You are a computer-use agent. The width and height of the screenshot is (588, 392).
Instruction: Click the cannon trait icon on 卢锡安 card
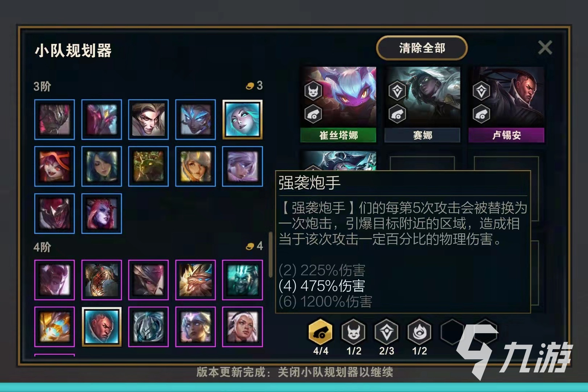click(x=481, y=114)
